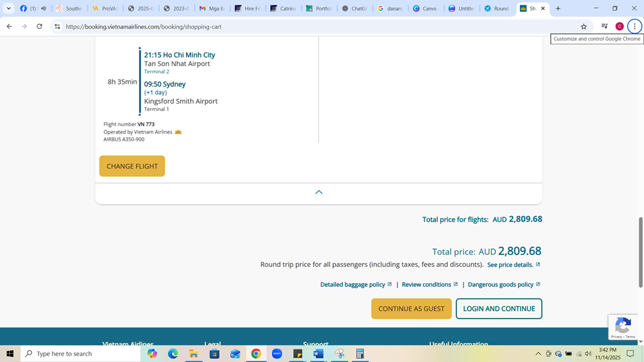Switch to the Portfolio tab
The image size is (644, 362).
tap(319, 8)
